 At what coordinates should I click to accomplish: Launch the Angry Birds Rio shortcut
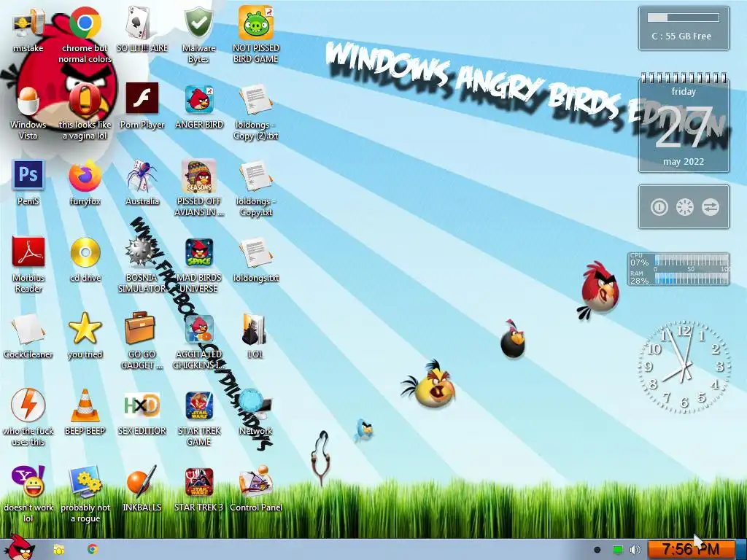tap(198, 329)
